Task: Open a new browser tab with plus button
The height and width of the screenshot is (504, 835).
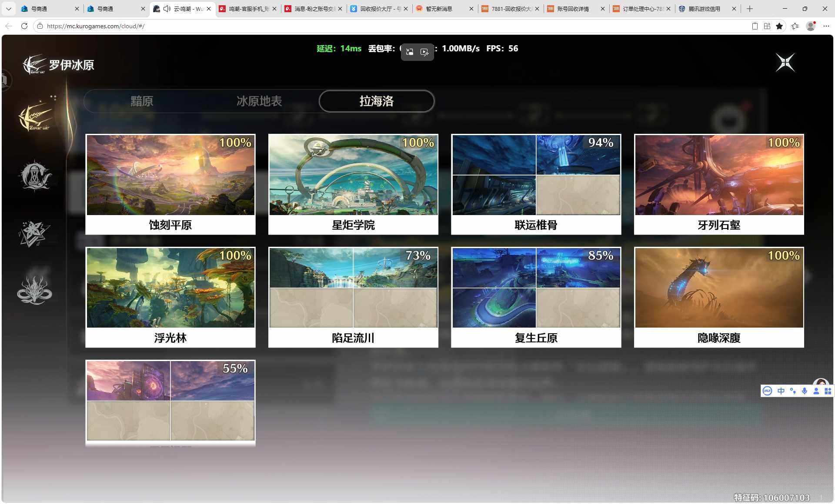Action: click(x=750, y=9)
